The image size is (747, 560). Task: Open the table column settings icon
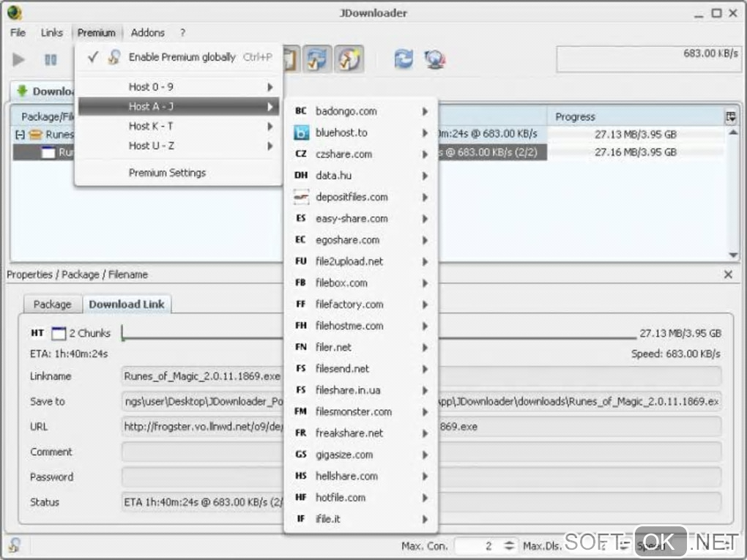point(731,116)
